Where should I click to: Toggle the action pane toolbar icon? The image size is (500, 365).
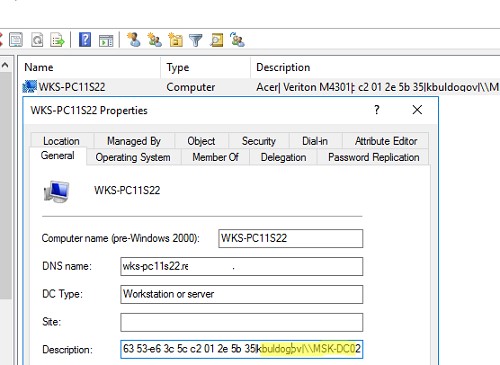[x=106, y=41]
